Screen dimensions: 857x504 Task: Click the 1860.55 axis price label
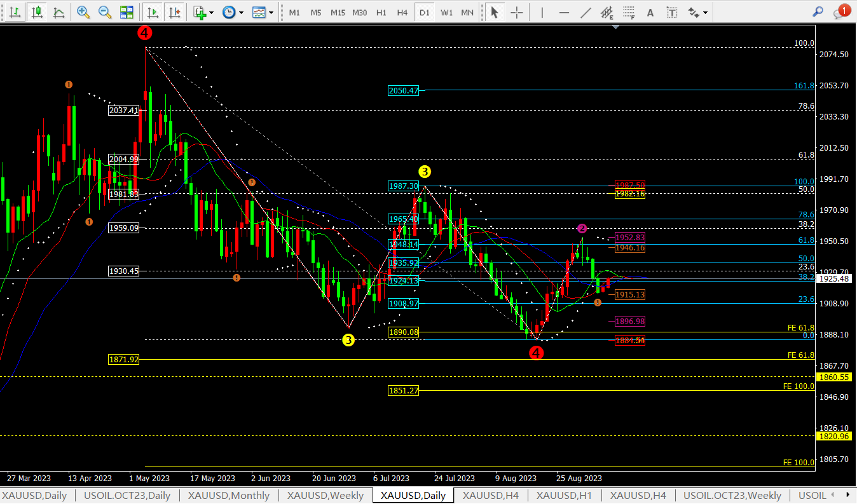tap(834, 377)
